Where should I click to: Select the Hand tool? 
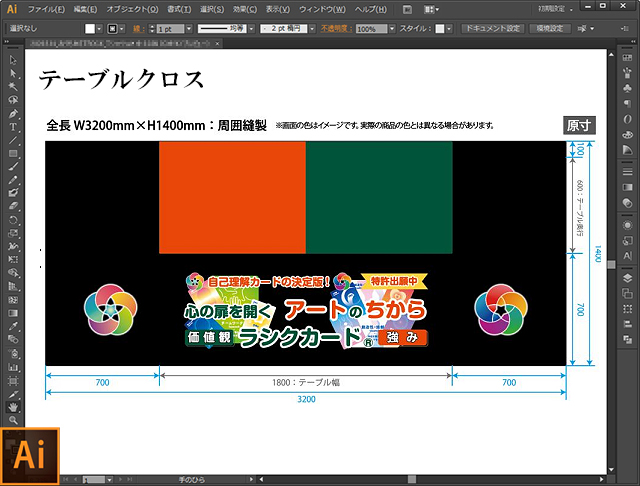13,407
